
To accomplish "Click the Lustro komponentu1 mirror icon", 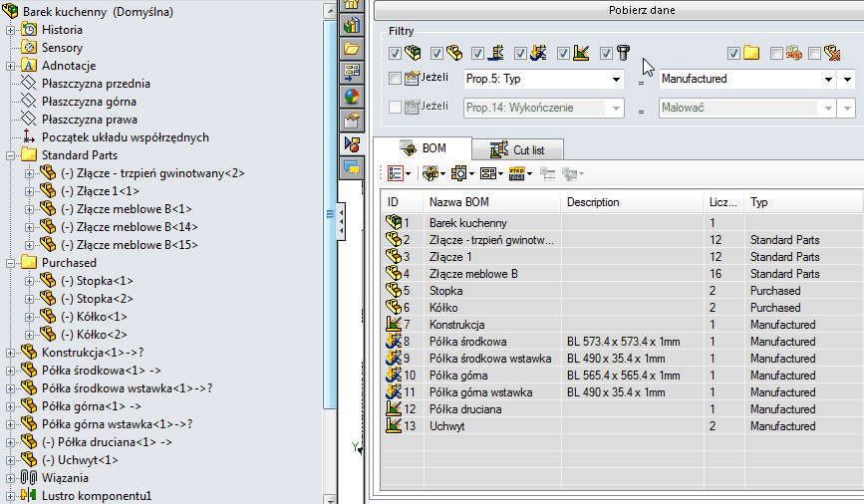I will tap(29, 495).
